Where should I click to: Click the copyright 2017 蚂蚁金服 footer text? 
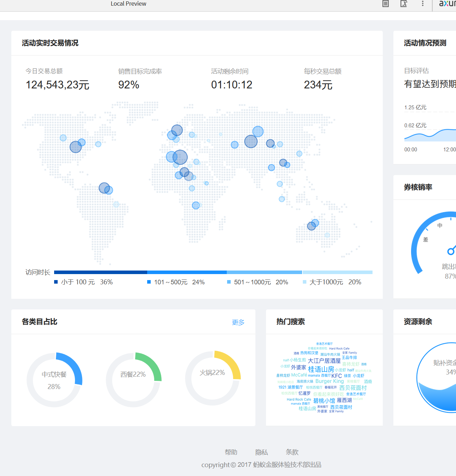261,465
